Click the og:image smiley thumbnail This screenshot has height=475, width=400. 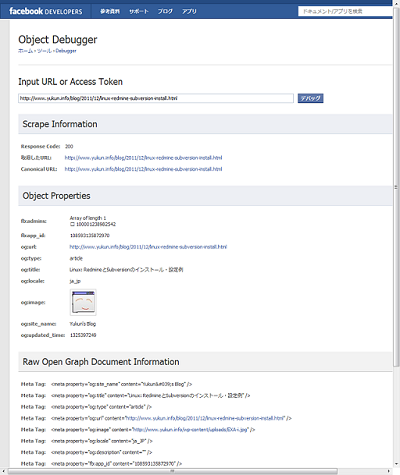[83, 302]
